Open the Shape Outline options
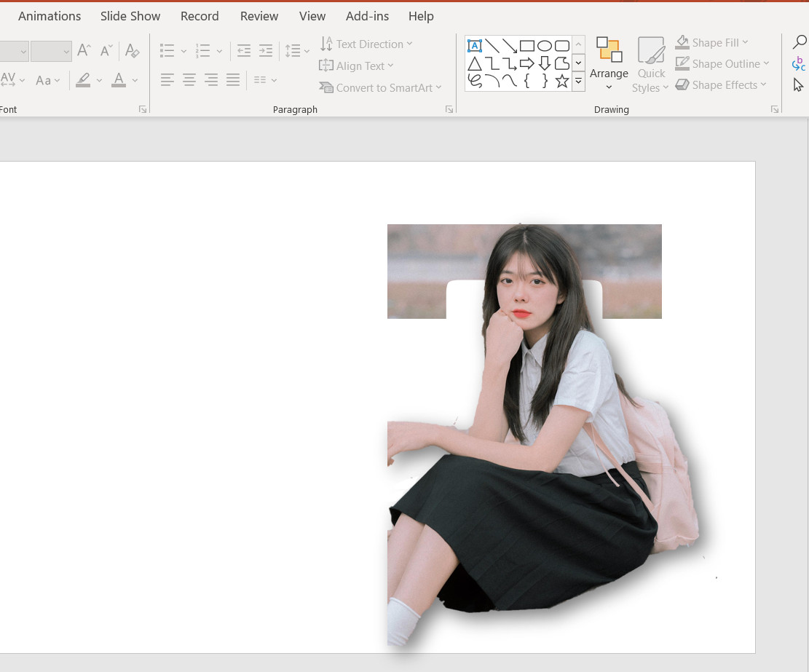 pyautogui.click(x=722, y=63)
